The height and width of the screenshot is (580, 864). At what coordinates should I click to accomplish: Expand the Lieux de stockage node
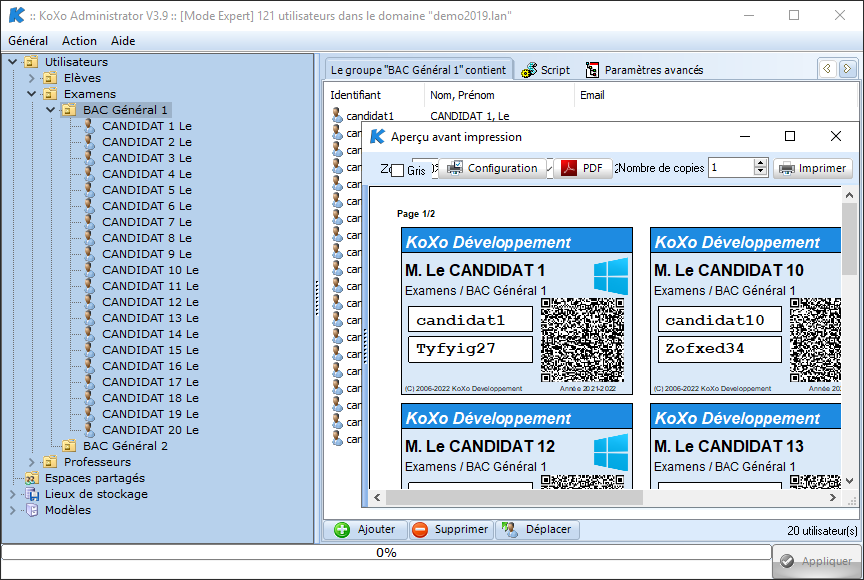tap(13, 494)
